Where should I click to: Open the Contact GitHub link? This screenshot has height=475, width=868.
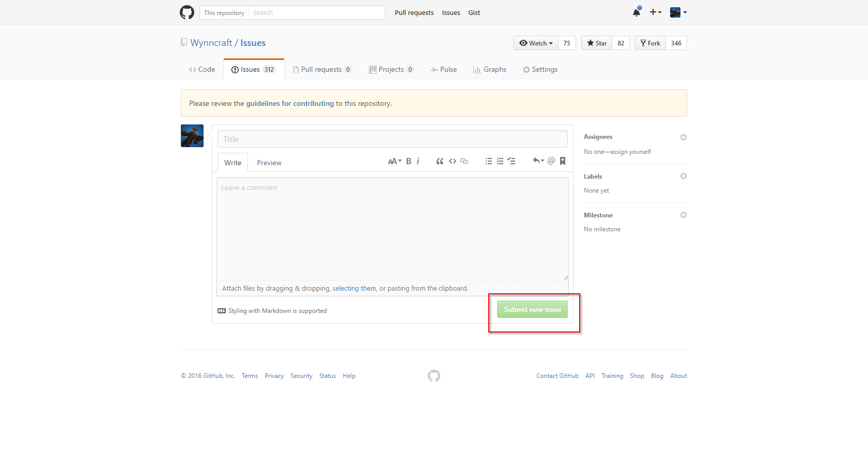pyautogui.click(x=557, y=376)
